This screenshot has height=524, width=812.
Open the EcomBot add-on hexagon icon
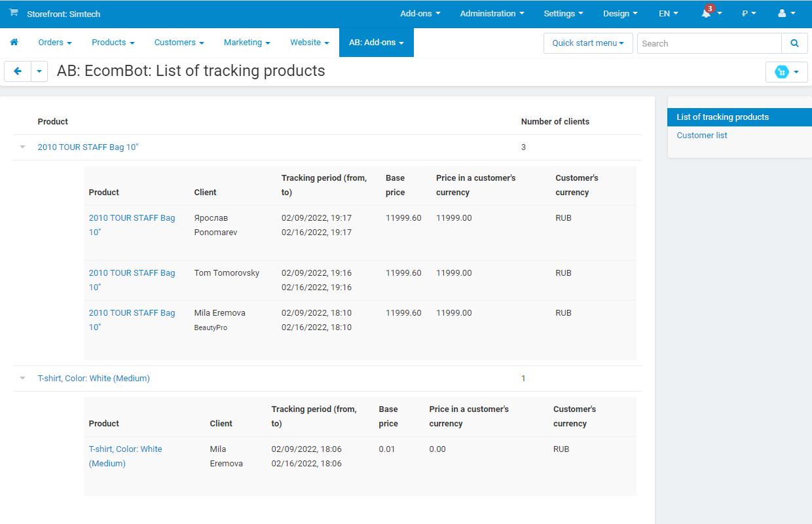pos(783,71)
